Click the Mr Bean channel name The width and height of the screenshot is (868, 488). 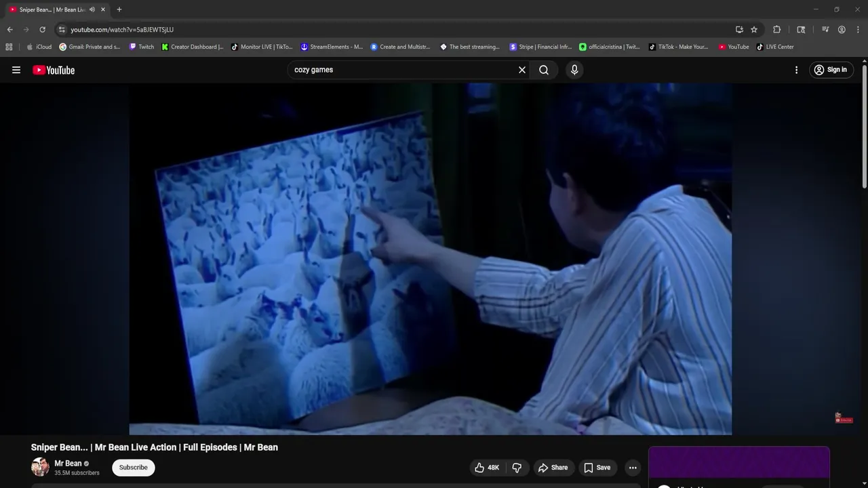[x=68, y=464]
